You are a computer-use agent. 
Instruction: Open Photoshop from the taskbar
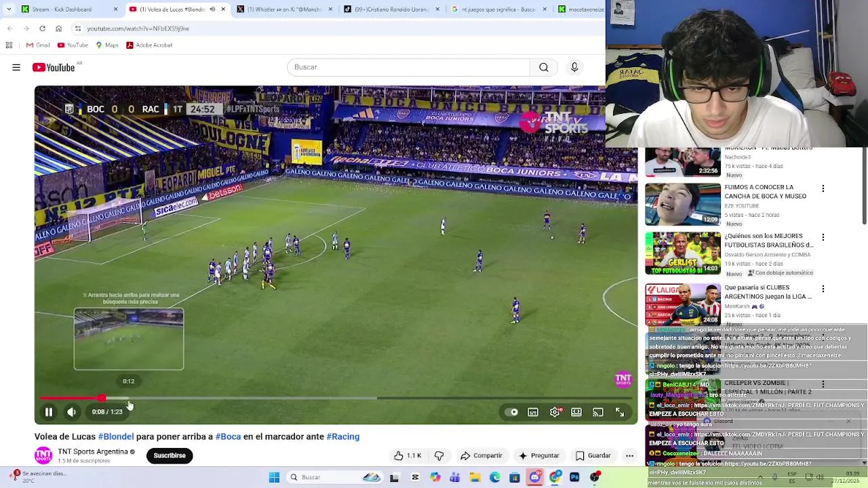[575, 477]
